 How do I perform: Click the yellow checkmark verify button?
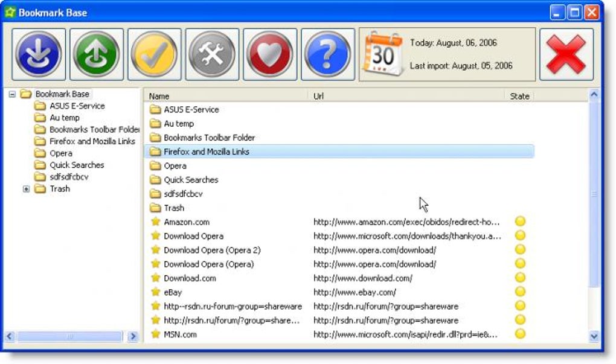point(154,54)
